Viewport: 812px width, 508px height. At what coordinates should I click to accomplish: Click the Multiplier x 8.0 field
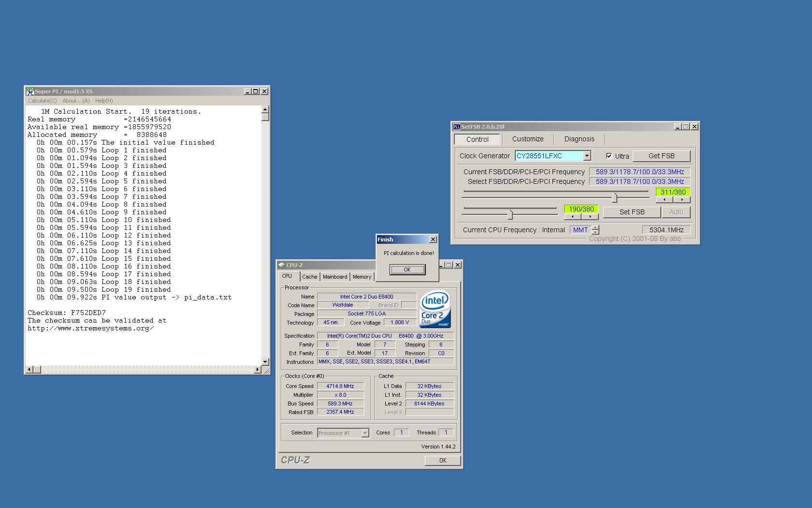(x=340, y=395)
